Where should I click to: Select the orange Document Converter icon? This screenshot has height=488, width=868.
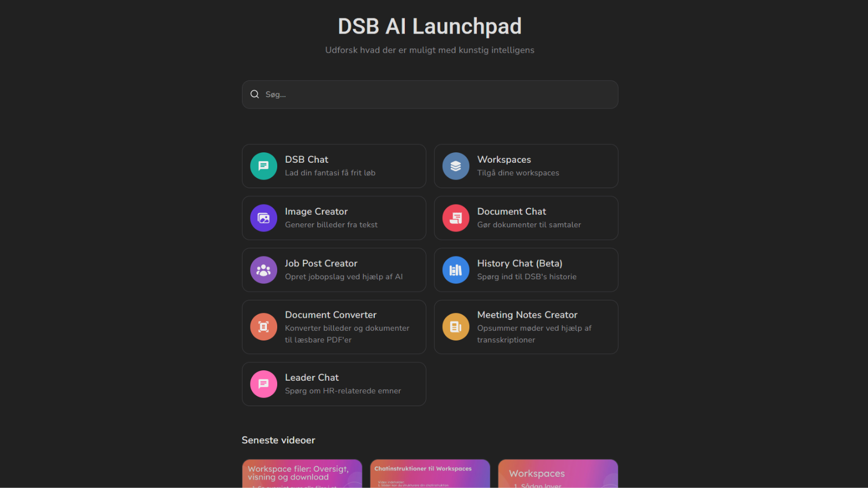coord(264,327)
